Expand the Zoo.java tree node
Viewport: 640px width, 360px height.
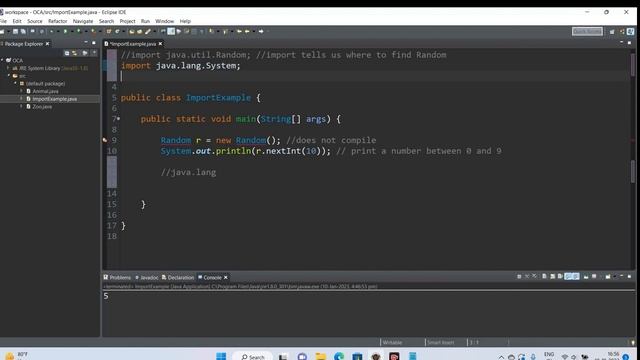(22, 107)
